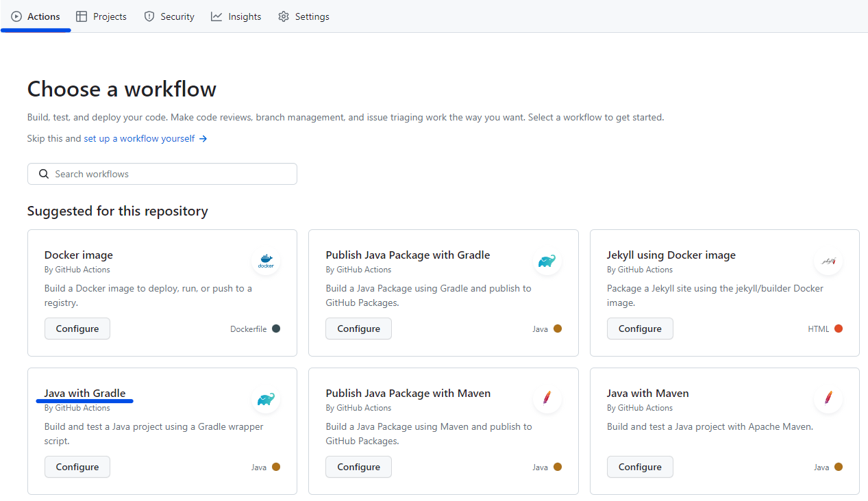Click the Publish Java Package with Gradle title
The image size is (868, 501).
[x=408, y=255]
